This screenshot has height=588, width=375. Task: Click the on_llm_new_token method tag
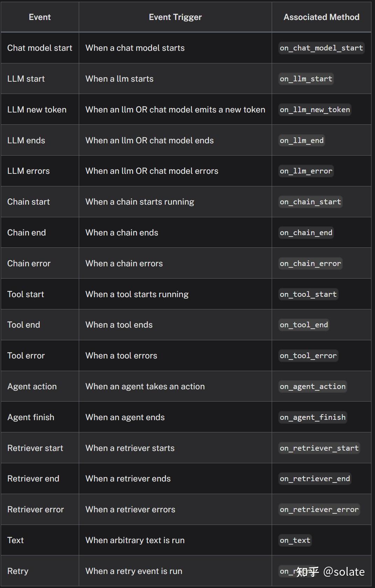(x=315, y=110)
